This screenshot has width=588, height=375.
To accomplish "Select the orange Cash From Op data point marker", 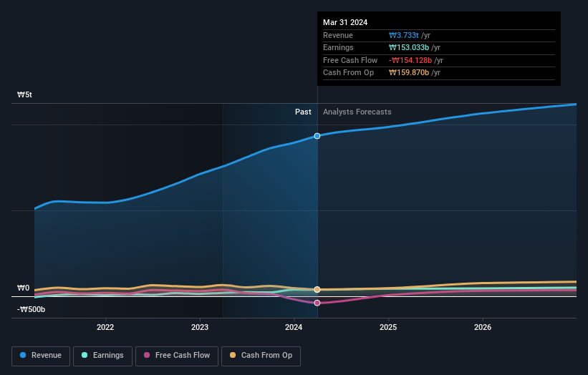I will [317, 290].
